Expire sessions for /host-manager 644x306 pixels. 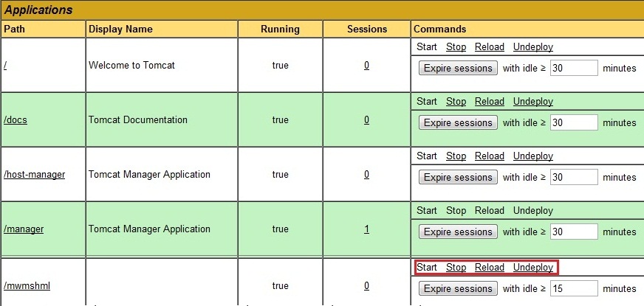point(457,178)
